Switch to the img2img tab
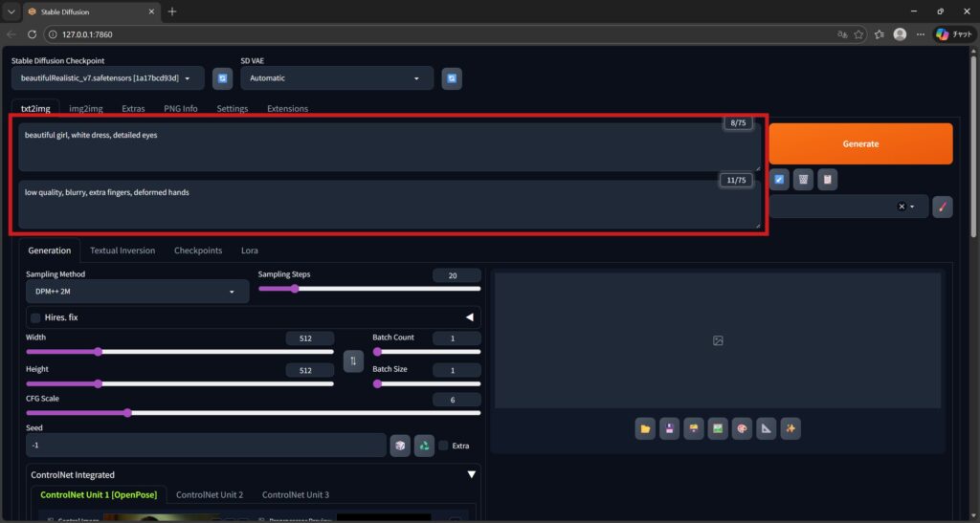 [x=86, y=109]
